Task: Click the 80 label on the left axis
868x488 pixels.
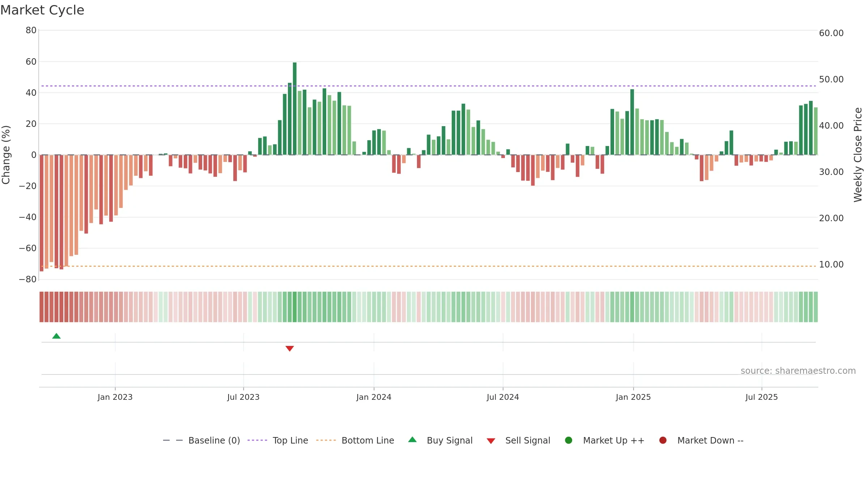Action: click(31, 30)
